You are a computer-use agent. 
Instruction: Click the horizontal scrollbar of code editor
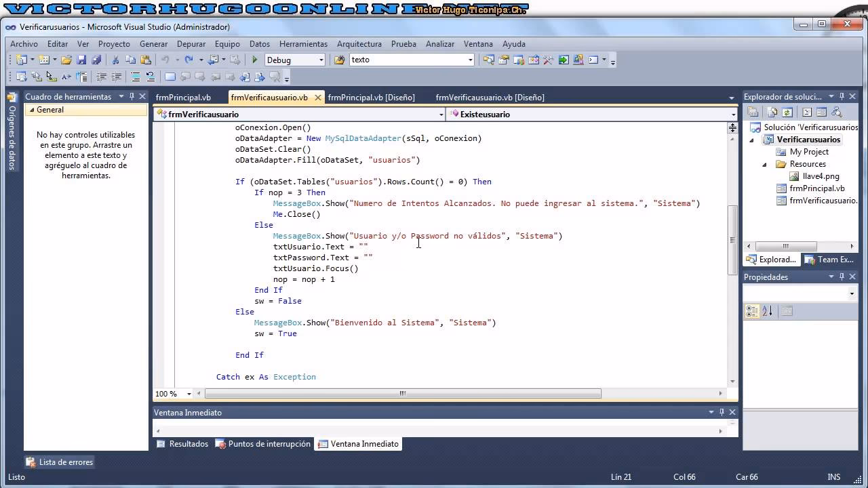(403, 393)
